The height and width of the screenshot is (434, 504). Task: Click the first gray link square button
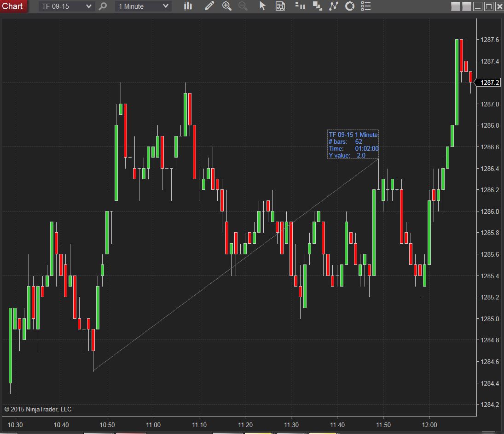tap(456, 6)
